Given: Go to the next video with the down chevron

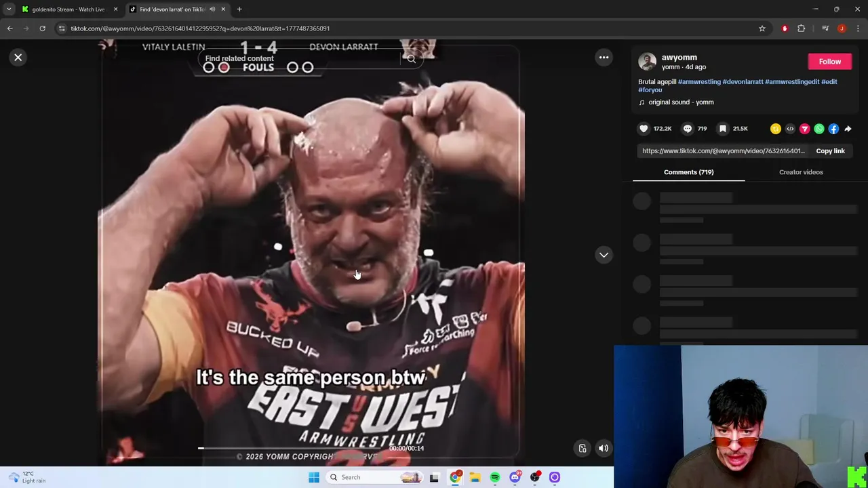Looking at the screenshot, I should (604, 255).
